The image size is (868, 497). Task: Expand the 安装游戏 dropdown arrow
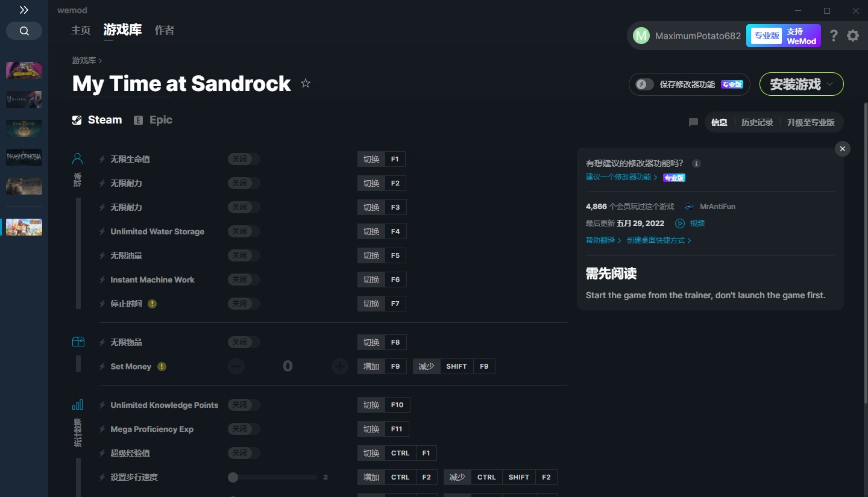(830, 84)
